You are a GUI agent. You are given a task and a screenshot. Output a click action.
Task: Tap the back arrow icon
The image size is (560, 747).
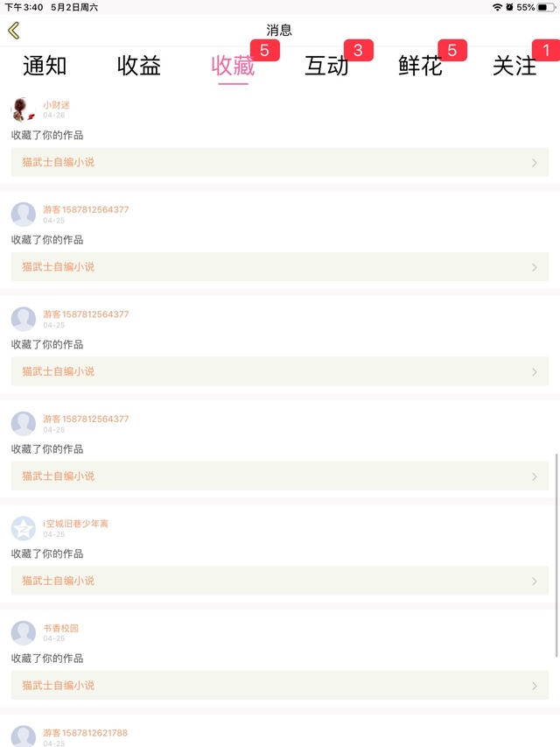tap(13, 32)
